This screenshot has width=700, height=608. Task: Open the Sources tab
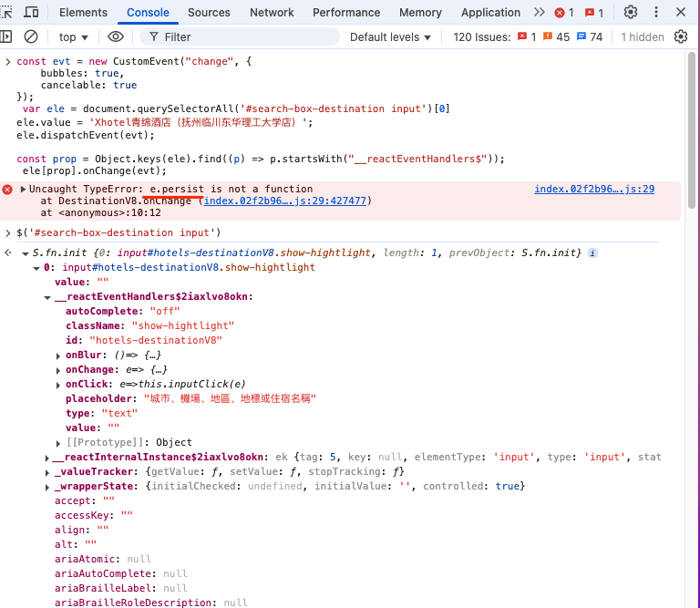209,13
